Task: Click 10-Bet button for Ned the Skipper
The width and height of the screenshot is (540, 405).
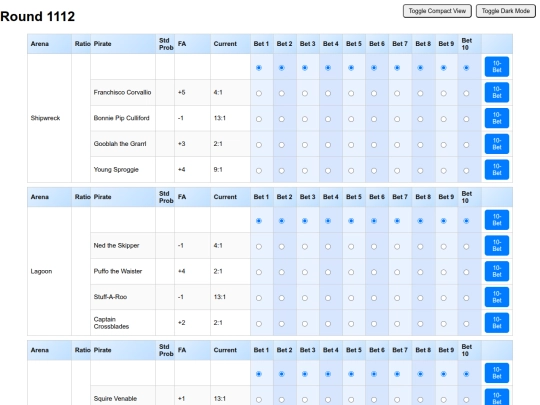Action: (x=497, y=246)
